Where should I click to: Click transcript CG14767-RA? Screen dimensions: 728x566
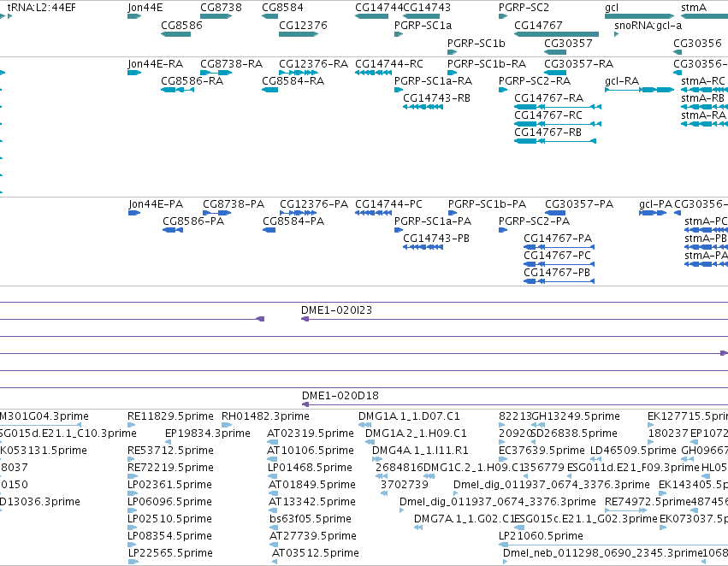[548, 98]
